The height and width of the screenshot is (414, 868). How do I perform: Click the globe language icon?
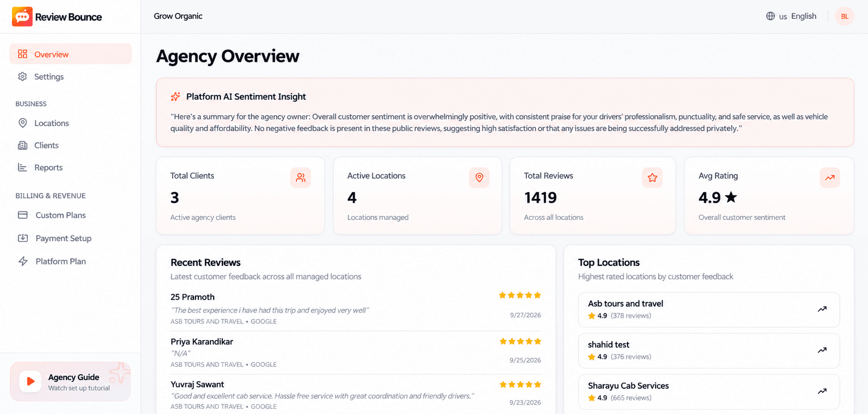click(x=770, y=16)
